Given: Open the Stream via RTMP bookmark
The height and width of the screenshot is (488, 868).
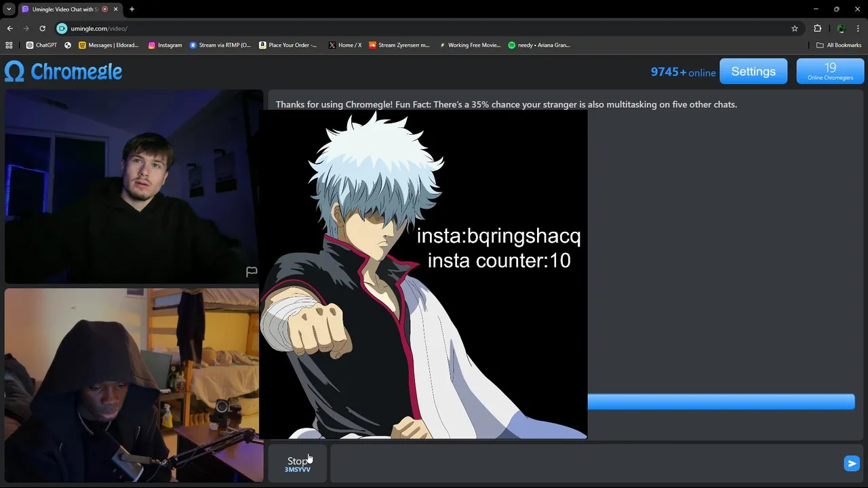Looking at the screenshot, I should coord(220,45).
